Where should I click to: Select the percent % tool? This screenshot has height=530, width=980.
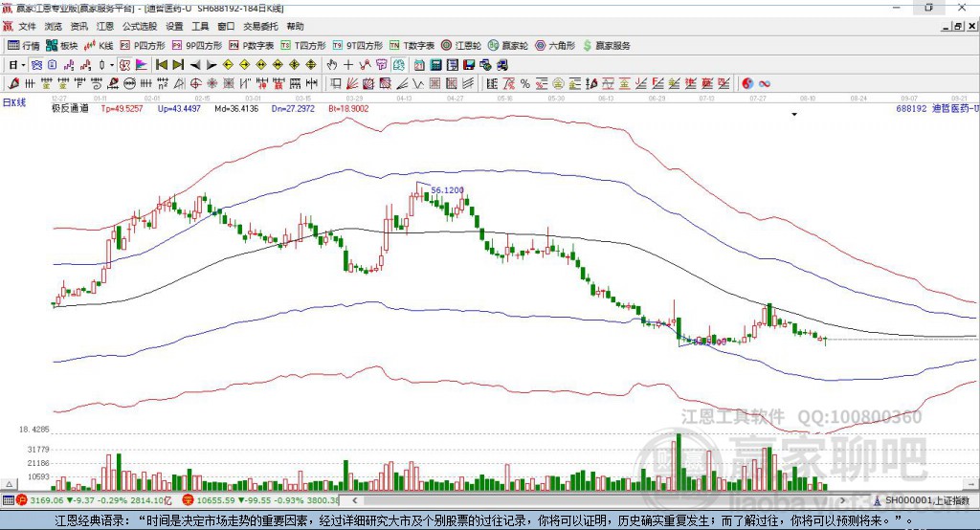point(525,84)
